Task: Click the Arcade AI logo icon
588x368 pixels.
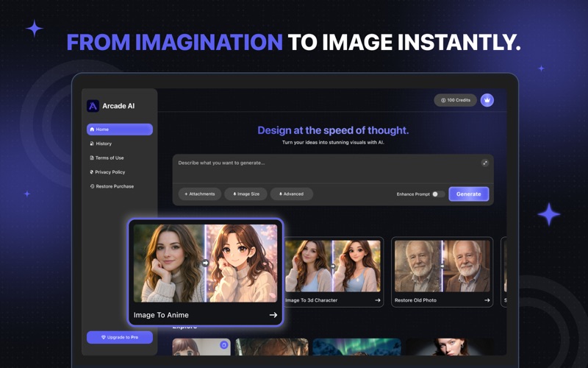Action: (x=93, y=106)
